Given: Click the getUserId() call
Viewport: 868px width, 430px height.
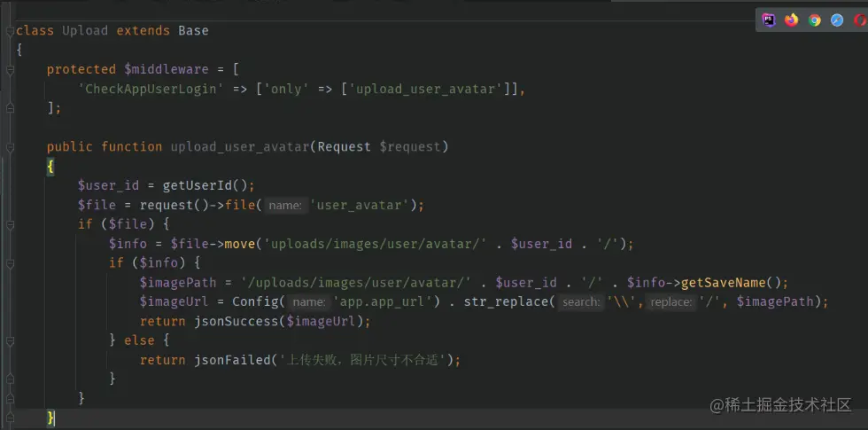Looking at the screenshot, I should click(205, 185).
